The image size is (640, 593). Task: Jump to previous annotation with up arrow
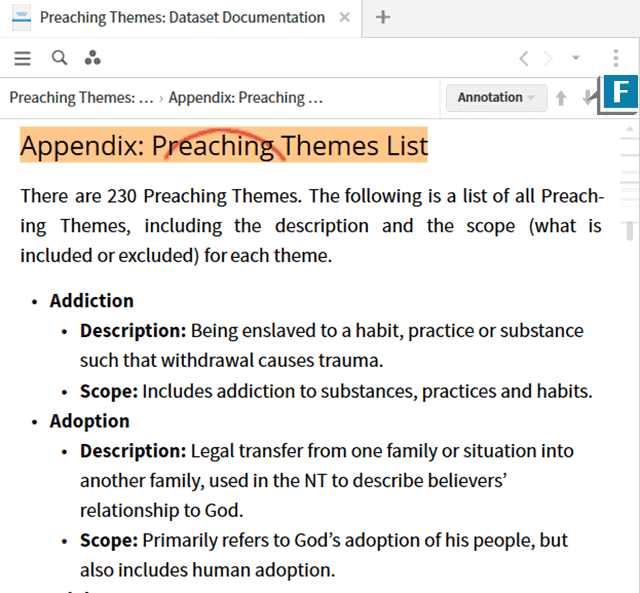[561, 98]
